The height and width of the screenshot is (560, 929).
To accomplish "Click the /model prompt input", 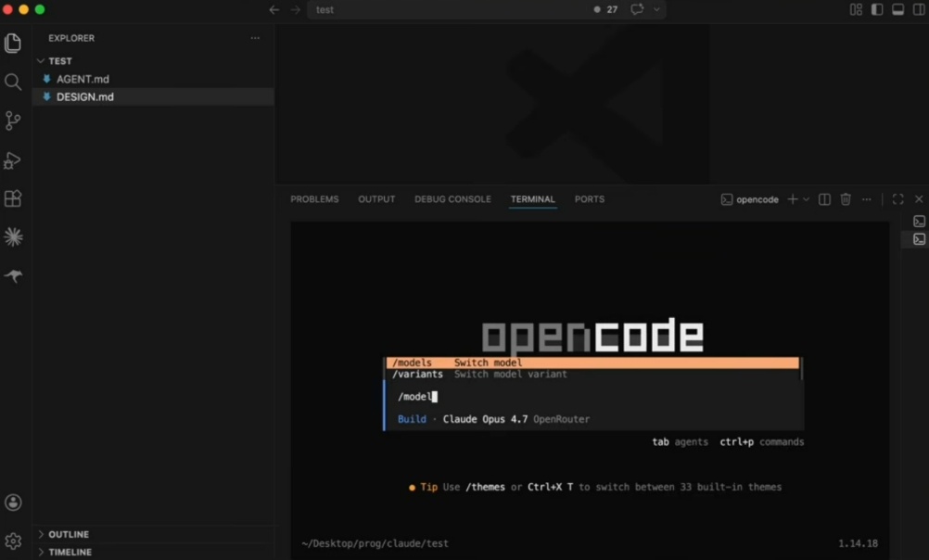I will (x=594, y=397).
